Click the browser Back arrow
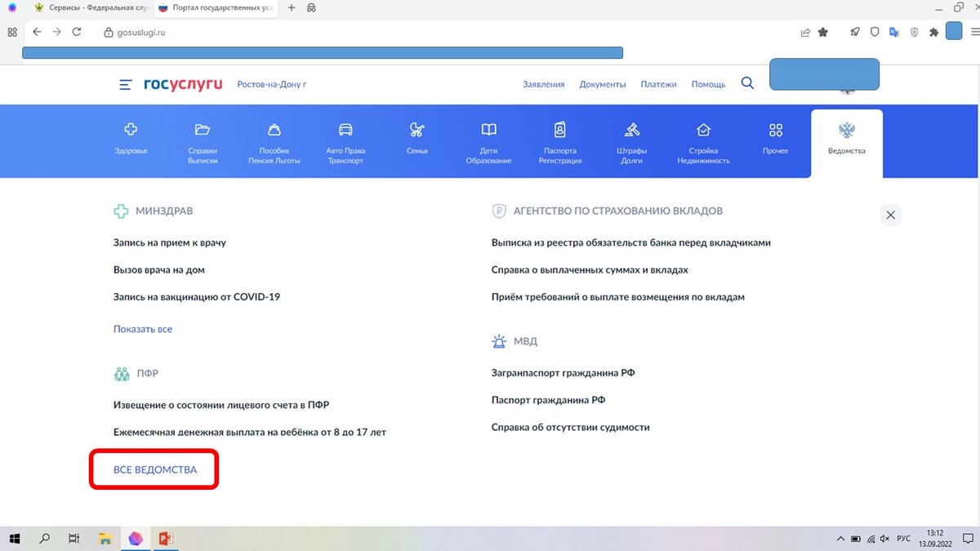The height and width of the screenshot is (551, 980). click(37, 32)
